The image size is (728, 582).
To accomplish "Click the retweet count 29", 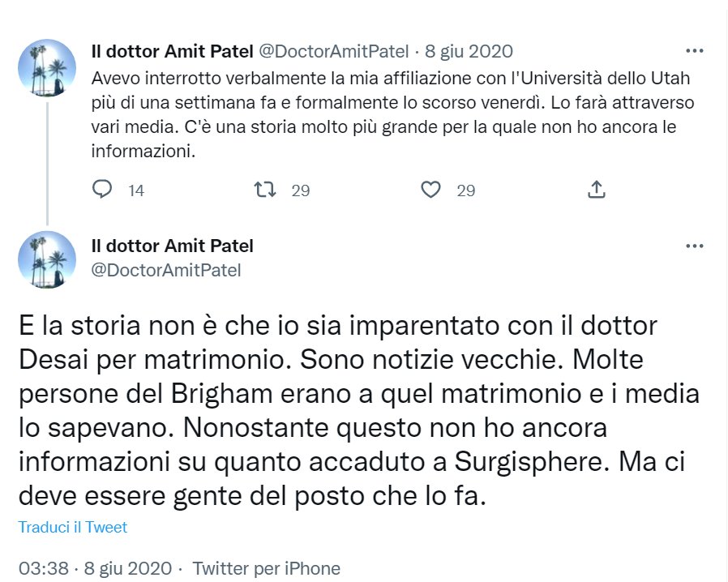I will (x=301, y=190).
